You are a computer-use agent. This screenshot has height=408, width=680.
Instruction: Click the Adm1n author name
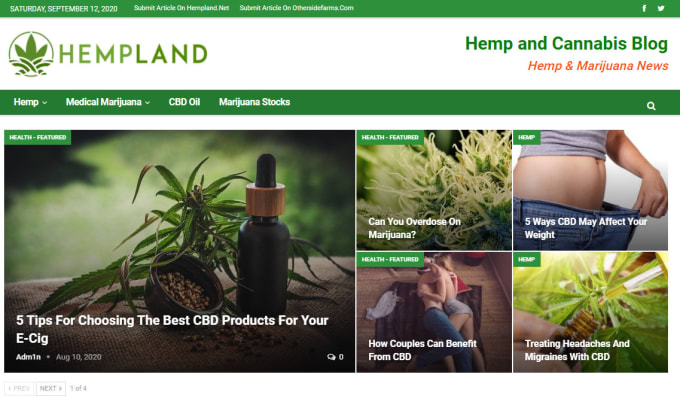[x=28, y=357]
